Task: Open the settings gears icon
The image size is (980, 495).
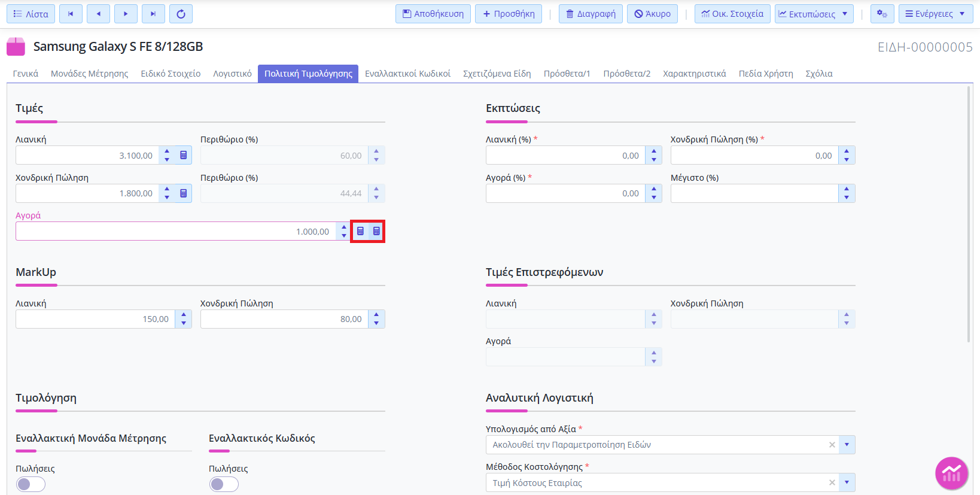Action: (x=882, y=14)
